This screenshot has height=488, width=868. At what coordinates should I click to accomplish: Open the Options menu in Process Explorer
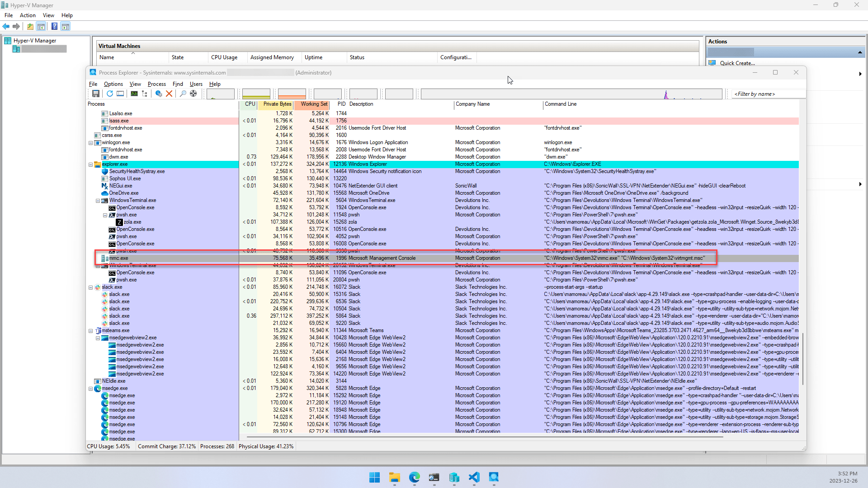[113, 84]
